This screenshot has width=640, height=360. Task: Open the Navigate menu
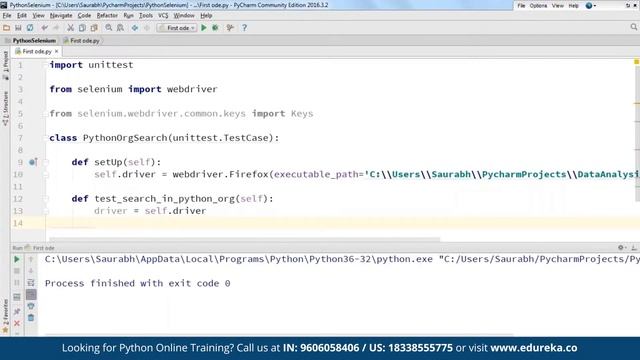point(61,16)
